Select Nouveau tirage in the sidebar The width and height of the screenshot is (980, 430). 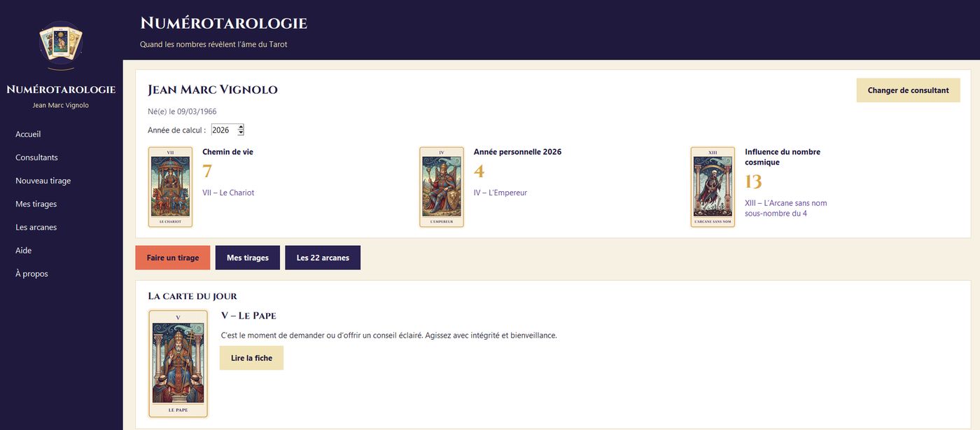(43, 181)
